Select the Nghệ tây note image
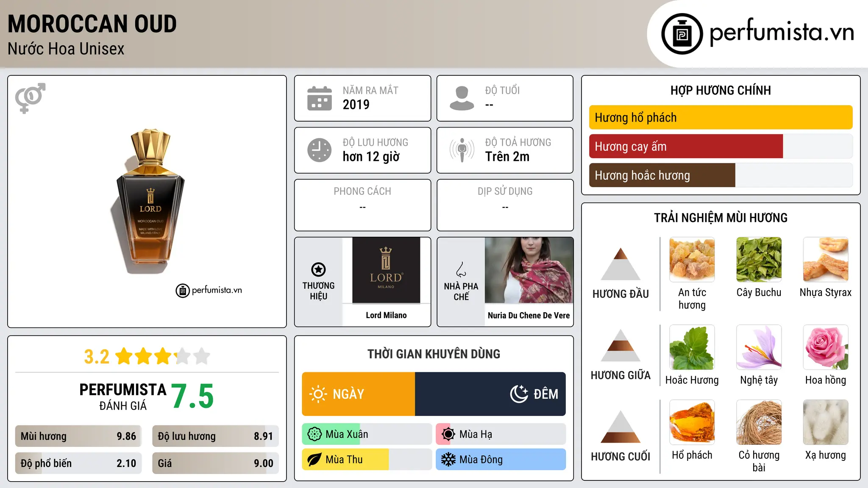This screenshot has height=488, width=868. pyautogui.click(x=759, y=347)
